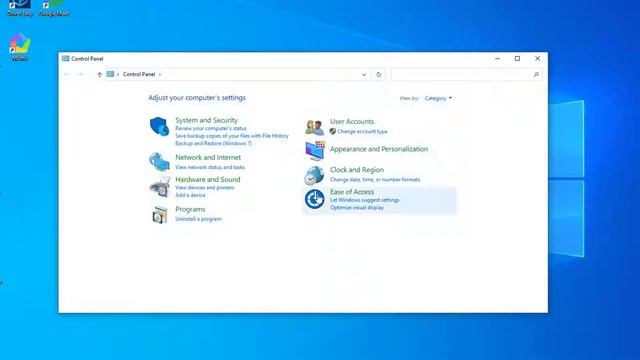Viewport: 640px width, 360px height.
Task: Minimize the Control Panel window
Action: pyautogui.click(x=497, y=59)
